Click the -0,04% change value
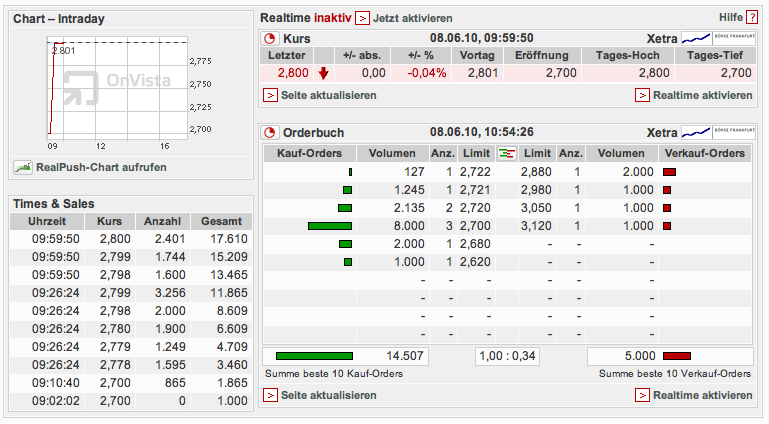Screen dimensions: 769x424 coord(427,73)
